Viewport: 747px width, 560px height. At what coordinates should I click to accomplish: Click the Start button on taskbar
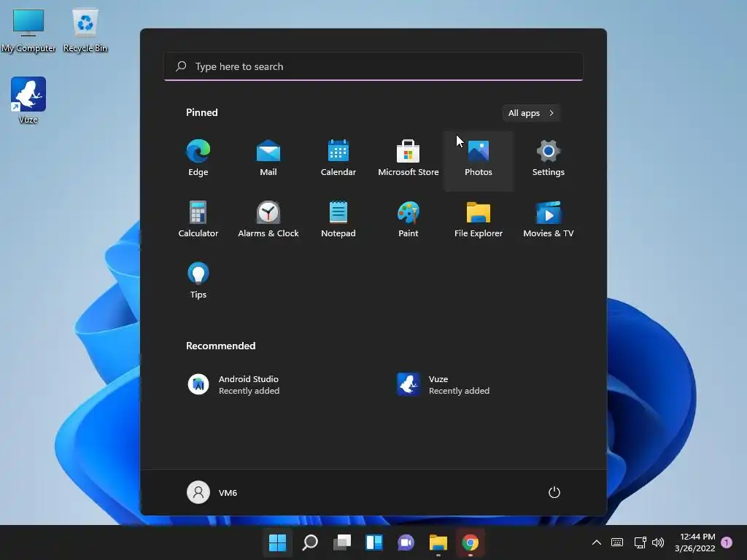tap(277, 542)
